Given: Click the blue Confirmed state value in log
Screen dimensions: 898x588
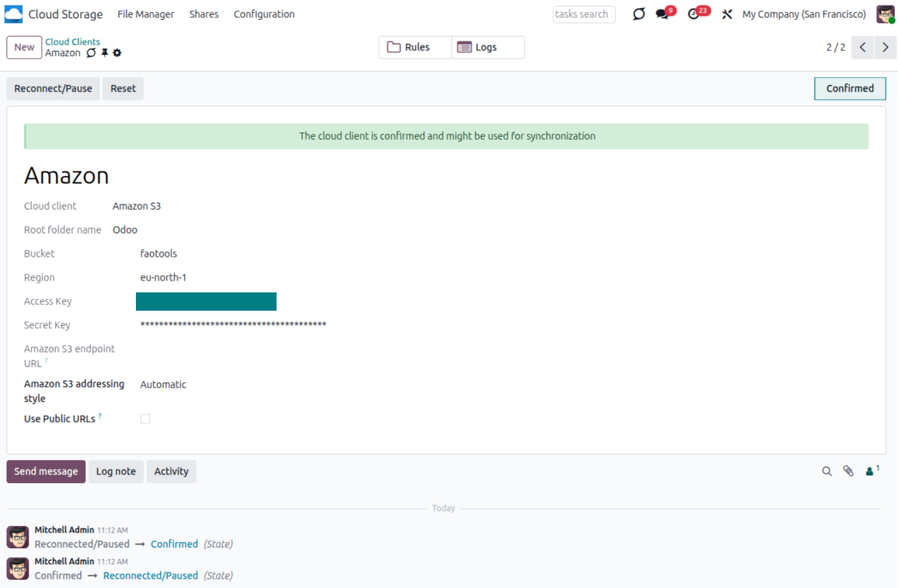Looking at the screenshot, I should click(x=174, y=544).
